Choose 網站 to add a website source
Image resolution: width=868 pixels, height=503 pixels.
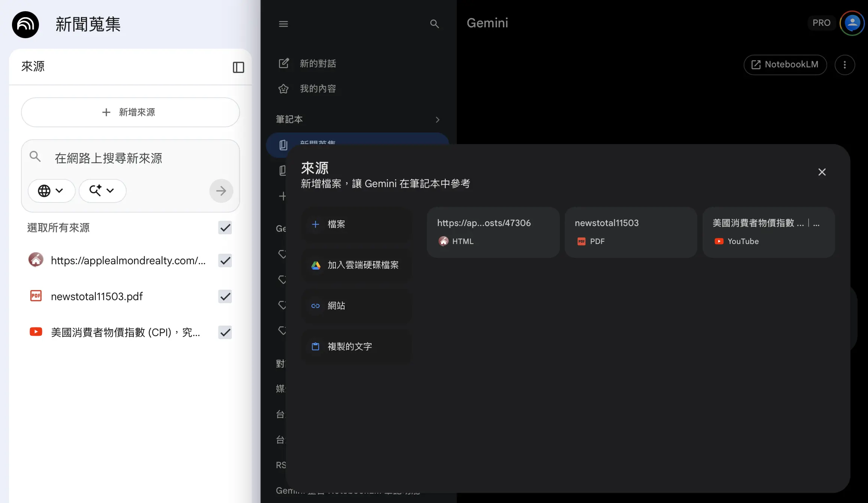point(356,306)
